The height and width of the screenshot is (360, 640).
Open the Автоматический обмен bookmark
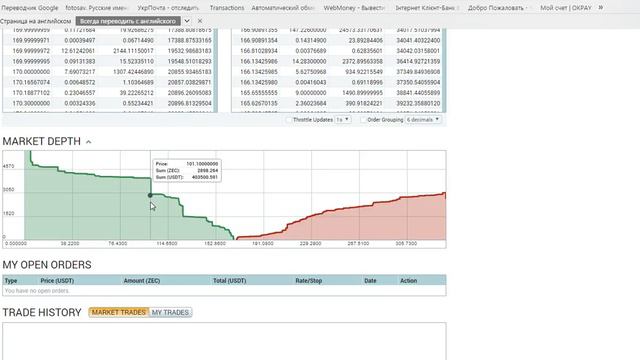pyautogui.click(x=283, y=8)
